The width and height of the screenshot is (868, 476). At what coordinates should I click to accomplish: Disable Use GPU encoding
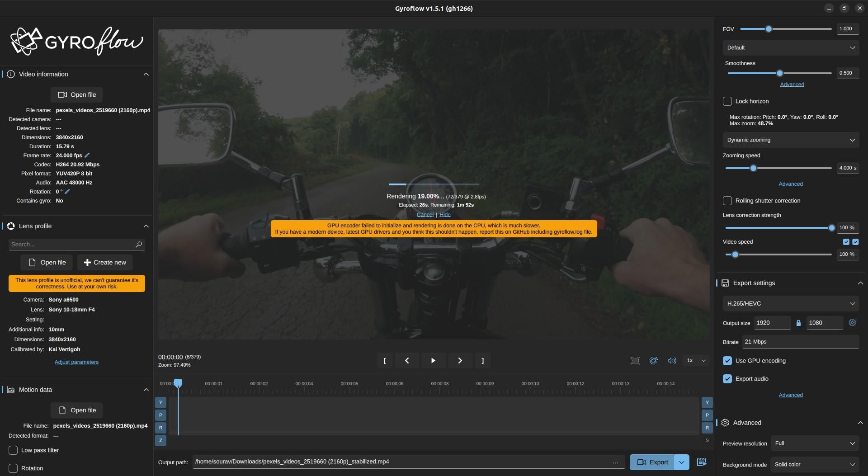click(x=727, y=361)
